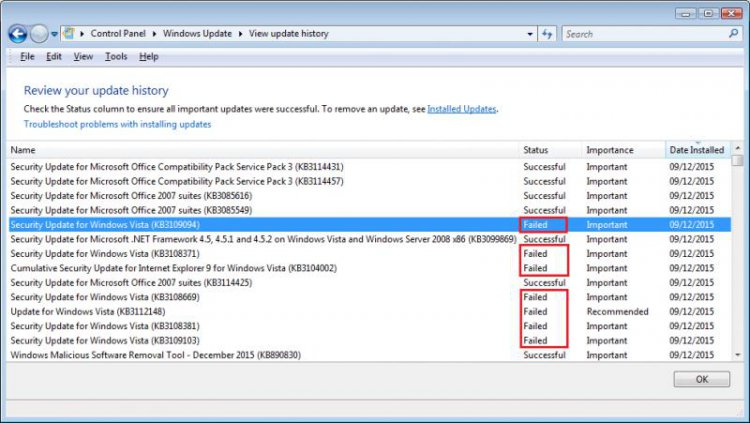
Task: Click the scrollbar up arrow
Action: pos(738,148)
